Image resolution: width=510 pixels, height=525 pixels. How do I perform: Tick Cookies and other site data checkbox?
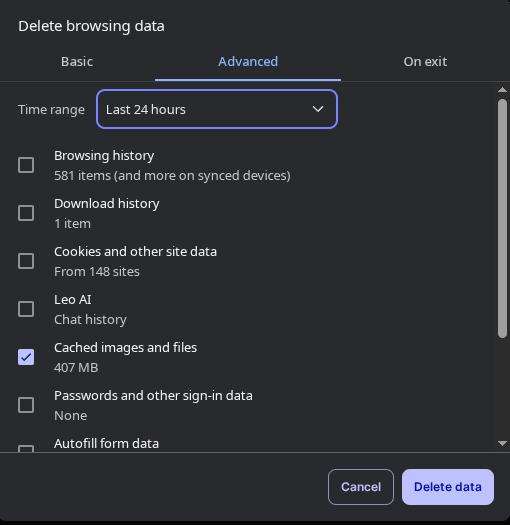pos(26,261)
